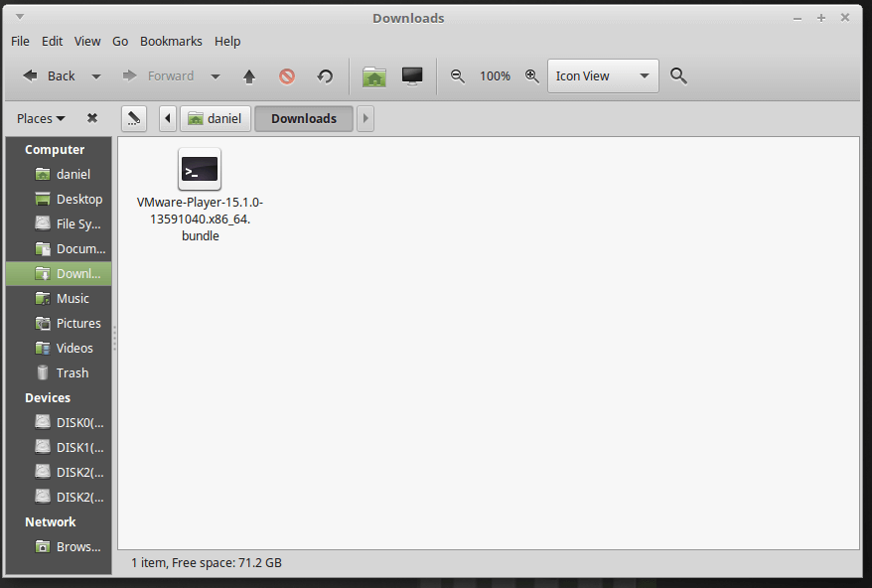Toggle the location bar edit pencil button
The image size is (872, 588).
134,119
